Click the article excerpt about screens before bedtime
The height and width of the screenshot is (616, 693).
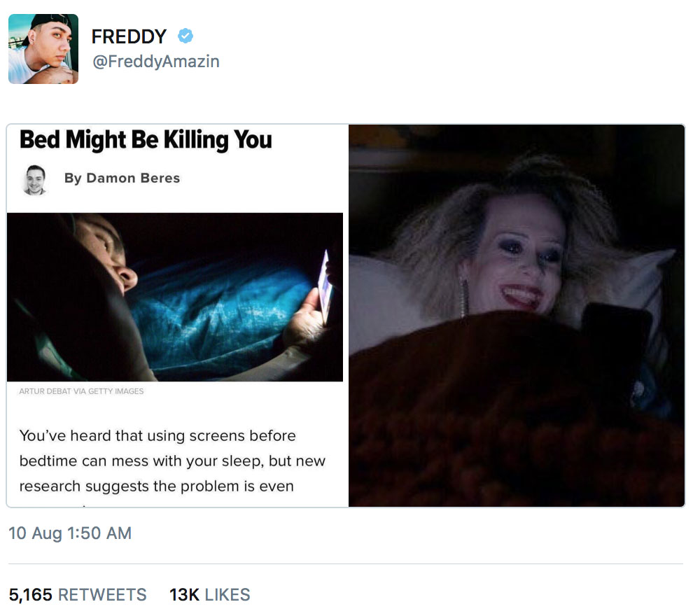pyautogui.click(x=172, y=461)
